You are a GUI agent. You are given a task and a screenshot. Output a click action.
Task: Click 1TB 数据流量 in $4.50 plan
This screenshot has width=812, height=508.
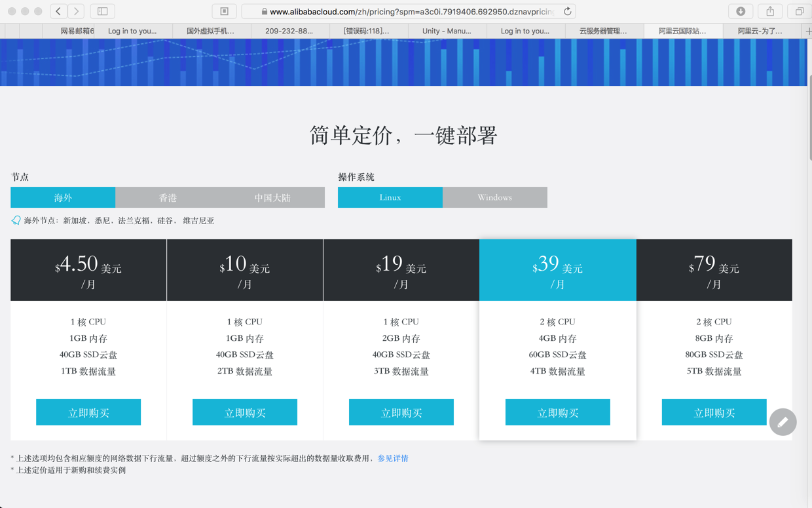pos(88,372)
